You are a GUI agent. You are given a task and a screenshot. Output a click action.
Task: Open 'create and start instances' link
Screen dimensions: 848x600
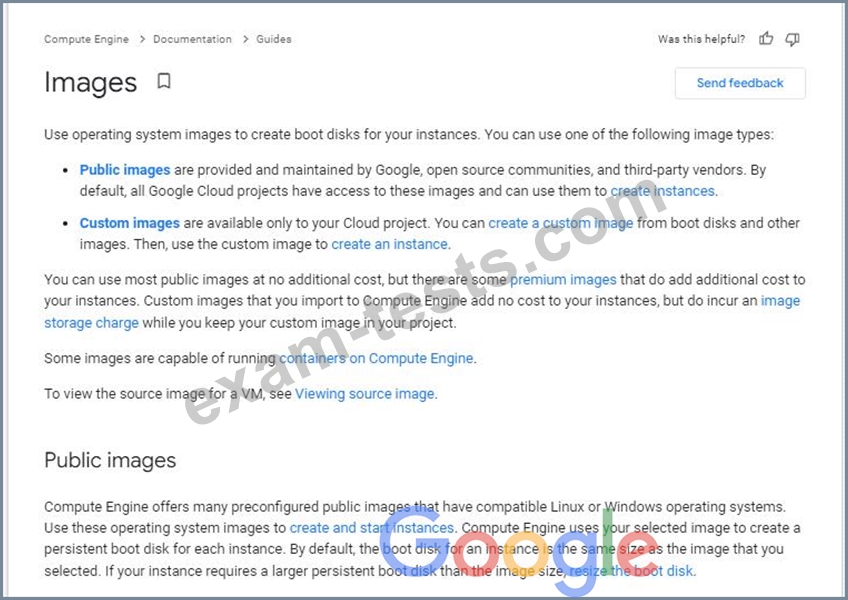371,528
